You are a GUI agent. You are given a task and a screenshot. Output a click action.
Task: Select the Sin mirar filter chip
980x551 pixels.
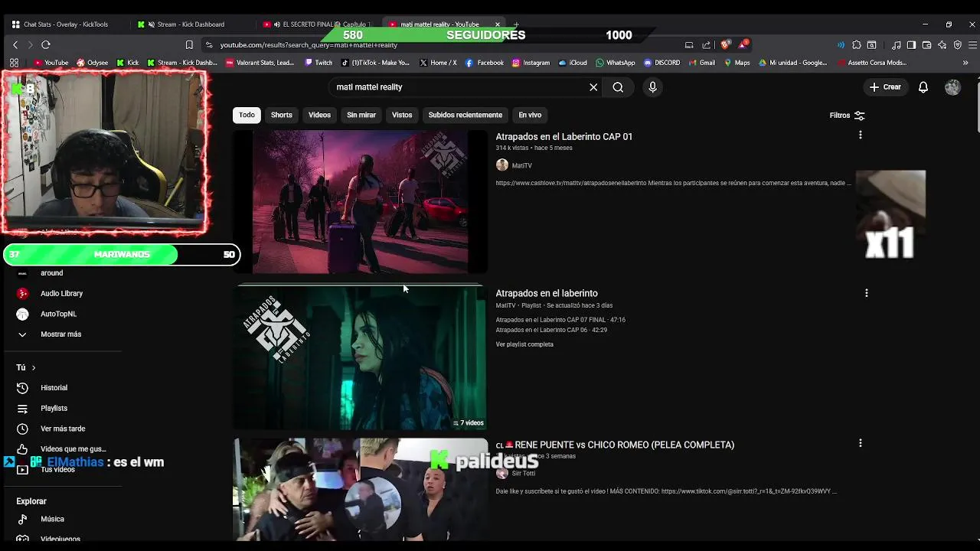click(x=361, y=115)
